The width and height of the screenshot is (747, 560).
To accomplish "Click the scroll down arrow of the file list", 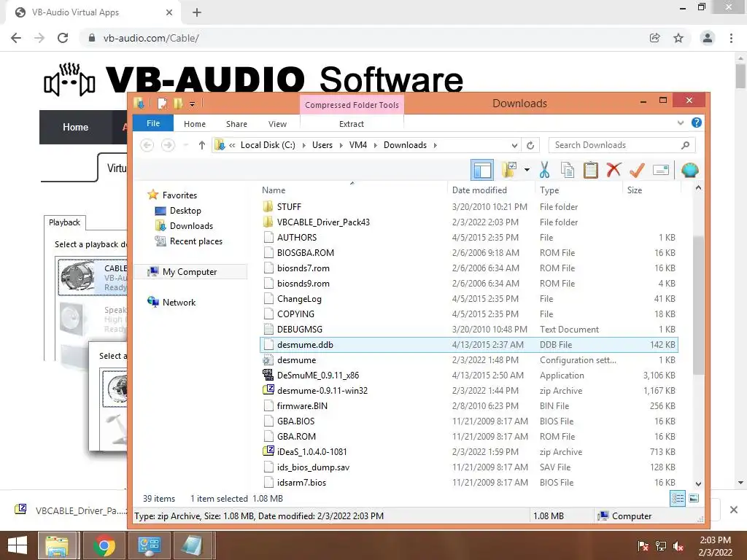I will click(698, 484).
